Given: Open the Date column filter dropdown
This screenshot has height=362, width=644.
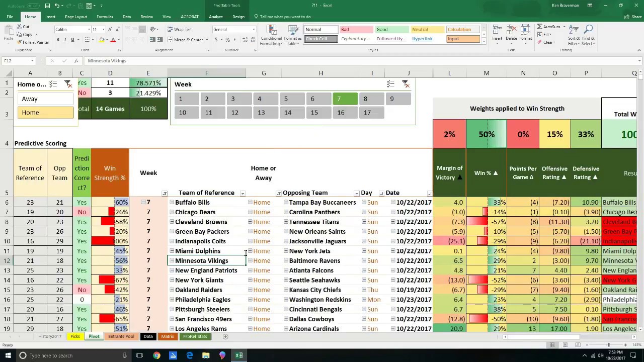Looking at the screenshot, I should [429, 194].
